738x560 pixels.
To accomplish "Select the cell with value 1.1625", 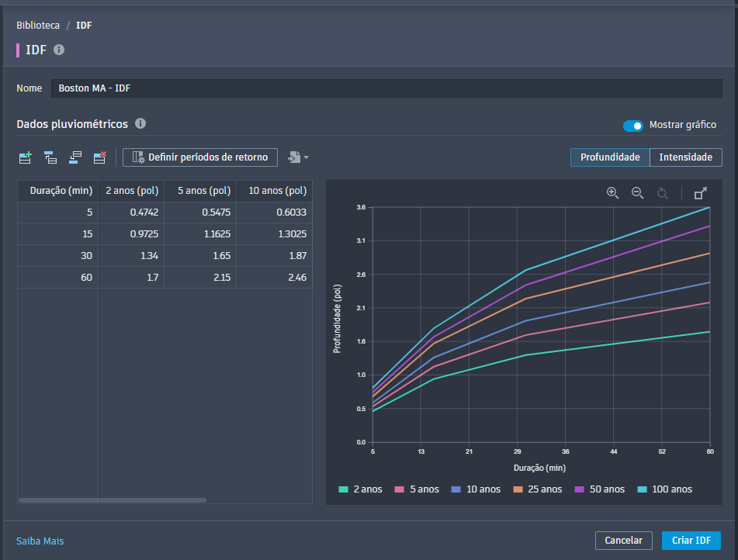I will tap(200, 234).
